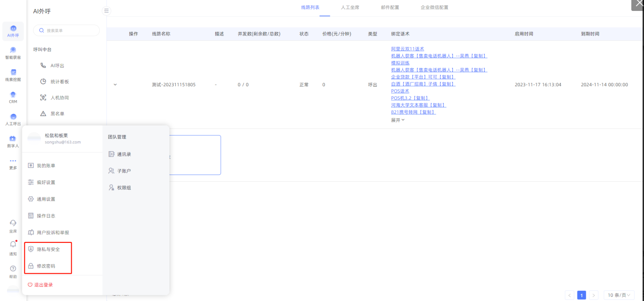Open the 帮助 question mark icon
Screen dimensions: 644x301
tap(13, 269)
